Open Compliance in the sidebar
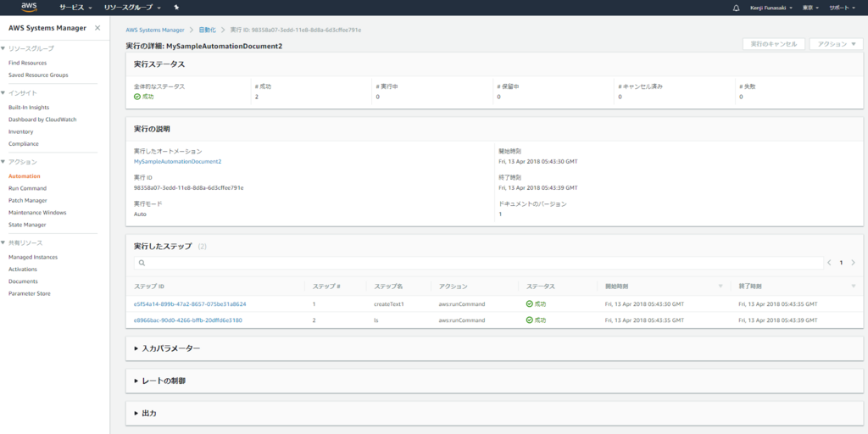 click(23, 144)
